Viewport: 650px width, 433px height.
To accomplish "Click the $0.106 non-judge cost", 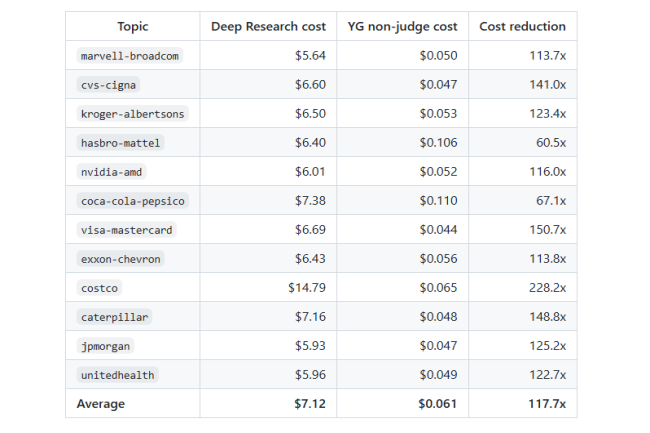I will 438,143.
